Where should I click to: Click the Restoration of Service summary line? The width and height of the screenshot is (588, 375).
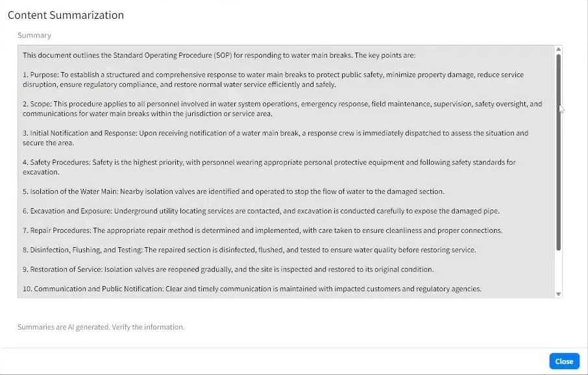227,269
